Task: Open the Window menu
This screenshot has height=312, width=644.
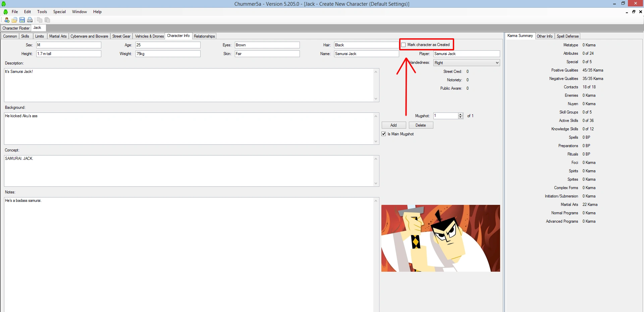Action: coord(79,12)
